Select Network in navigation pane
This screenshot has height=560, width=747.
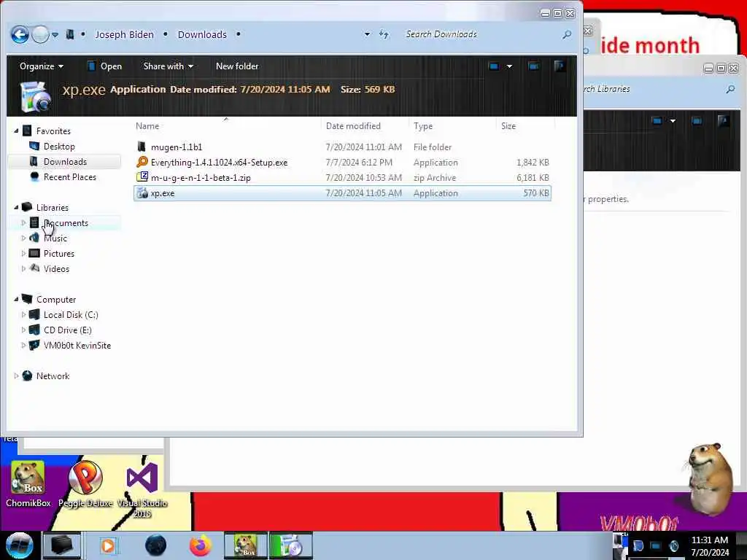point(53,376)
